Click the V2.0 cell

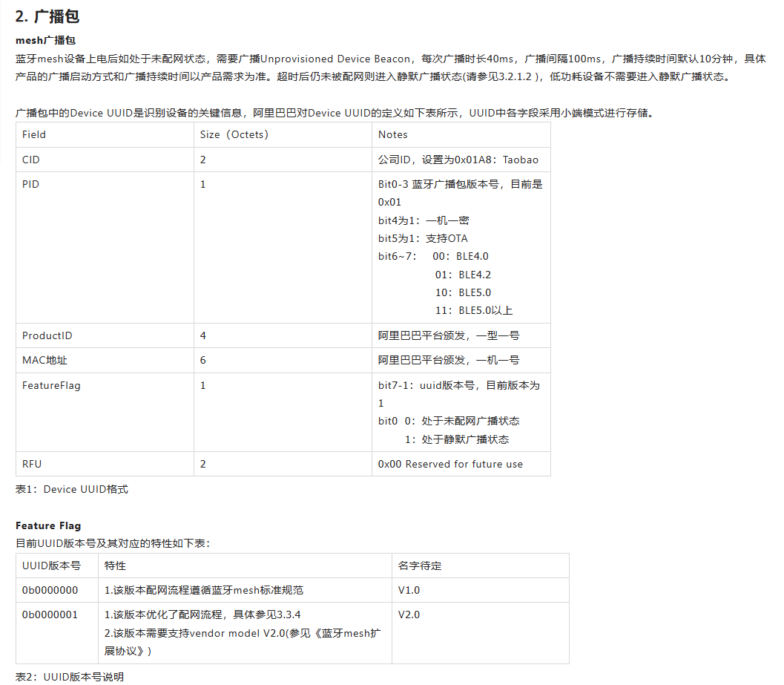click(x=407, y=614)
